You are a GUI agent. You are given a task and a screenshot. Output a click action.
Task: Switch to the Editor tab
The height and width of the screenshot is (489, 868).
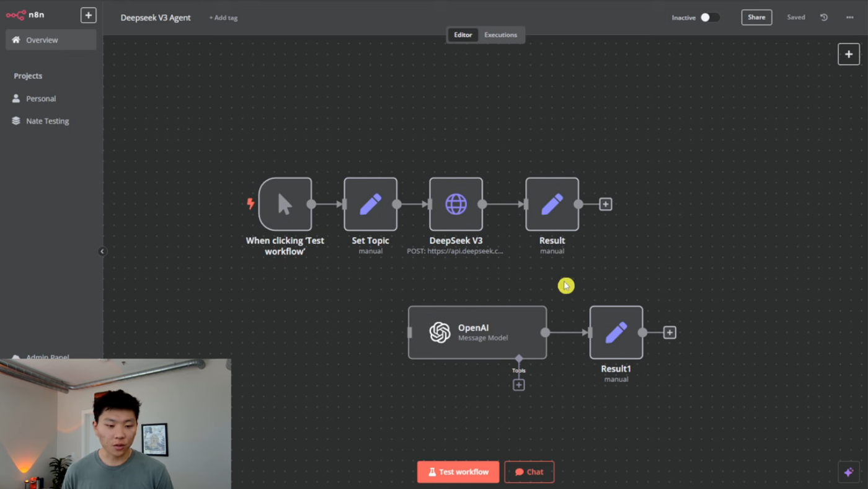click(463, 35)
